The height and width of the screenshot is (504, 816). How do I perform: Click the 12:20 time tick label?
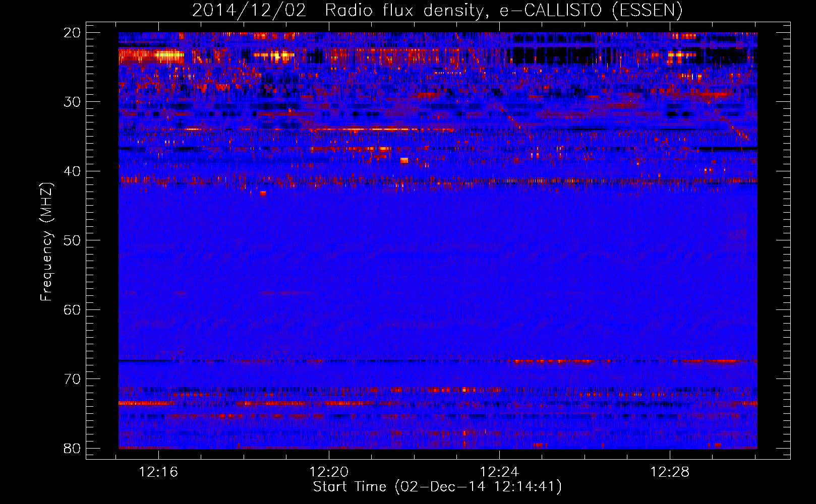(x=329, y=472)
